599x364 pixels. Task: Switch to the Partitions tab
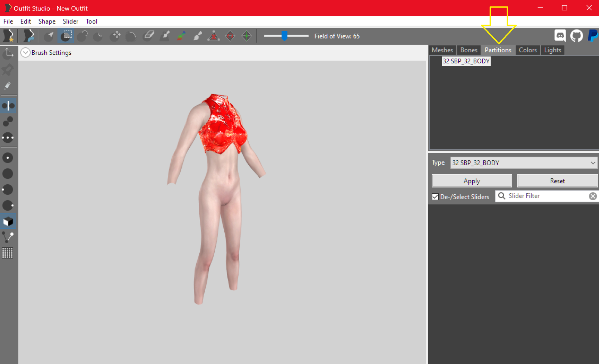click(498, 50)
